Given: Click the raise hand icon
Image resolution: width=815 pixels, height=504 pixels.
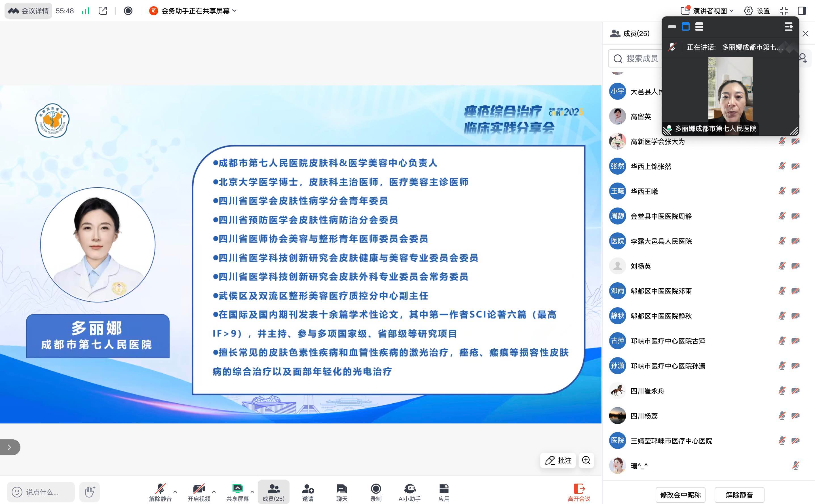Looking at the screenshot, I should [x=89, y=492].
